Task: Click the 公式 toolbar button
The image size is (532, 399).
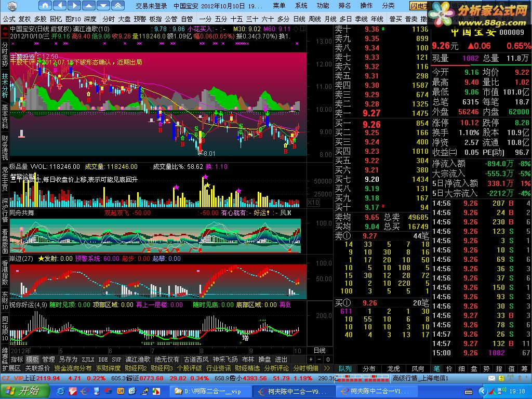Action: pos(9,19)
